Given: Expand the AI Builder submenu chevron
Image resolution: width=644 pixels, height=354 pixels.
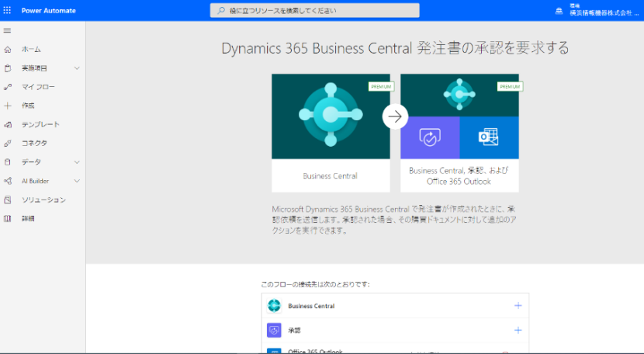Looking at the screenshot, I should click(x=77, y=181).
